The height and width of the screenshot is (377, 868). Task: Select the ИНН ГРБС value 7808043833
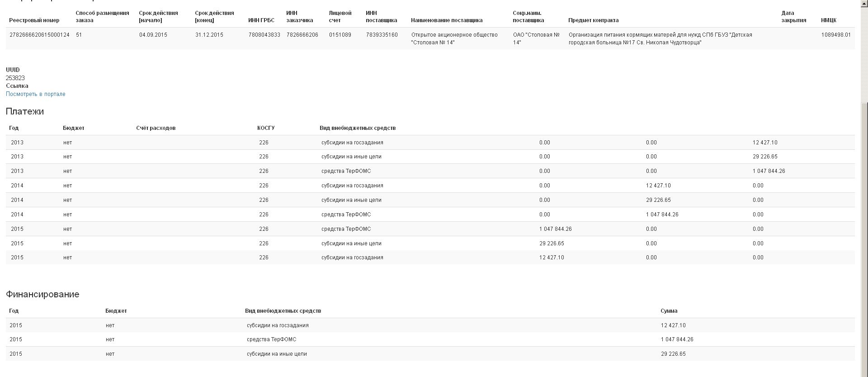pyautogui.click(x=264, y=35)
